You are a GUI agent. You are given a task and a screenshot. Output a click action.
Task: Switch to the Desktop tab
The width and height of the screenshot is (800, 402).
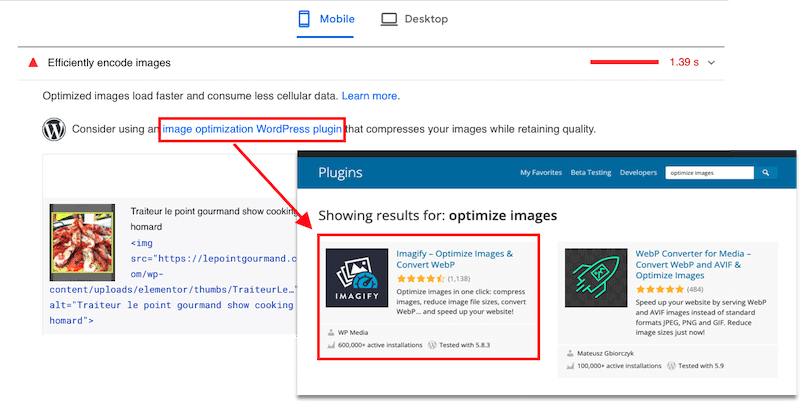(x=414, y=19)
